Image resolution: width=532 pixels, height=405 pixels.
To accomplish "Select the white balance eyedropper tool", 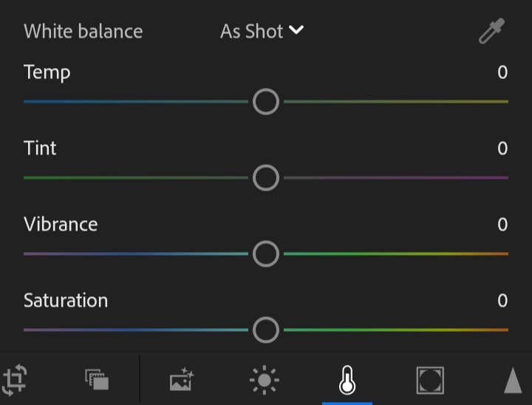I will click(x=491, y=32).
